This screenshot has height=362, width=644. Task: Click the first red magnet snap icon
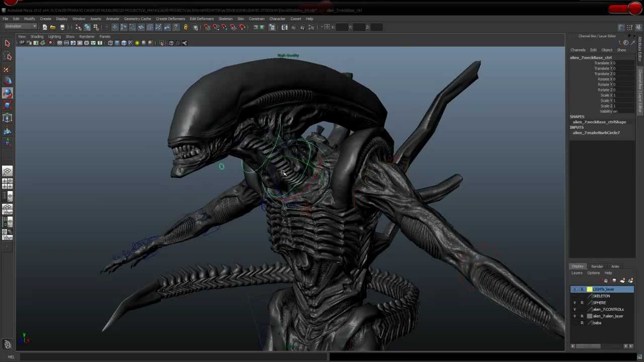point(207,27)
